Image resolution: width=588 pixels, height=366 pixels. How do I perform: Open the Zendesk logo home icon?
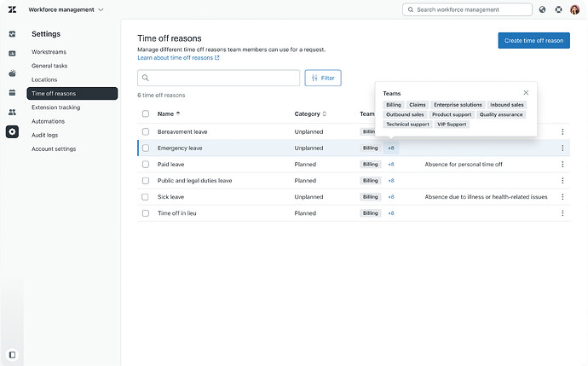click(12, 9)
